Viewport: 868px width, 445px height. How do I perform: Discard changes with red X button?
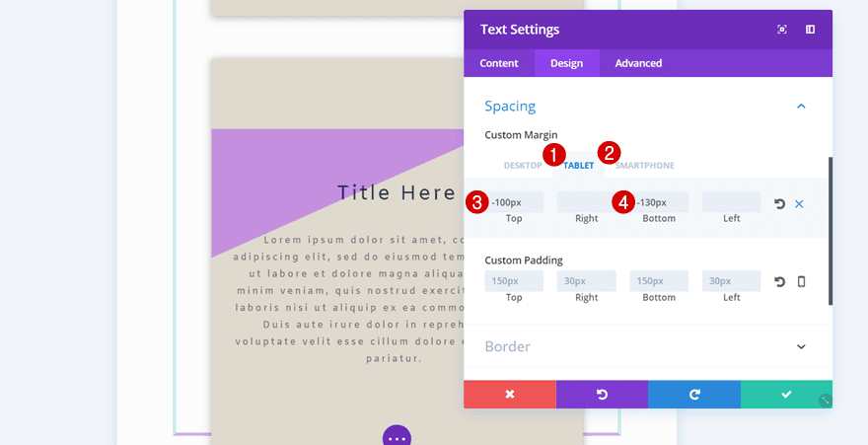(510, 394)
